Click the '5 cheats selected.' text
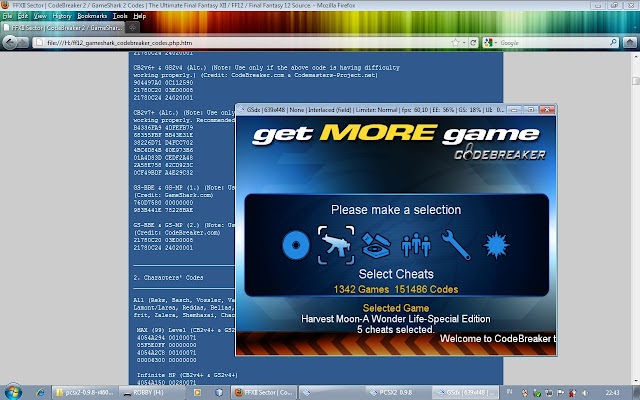Viewport: 640px width, 400px height. (x=396, y=329)
